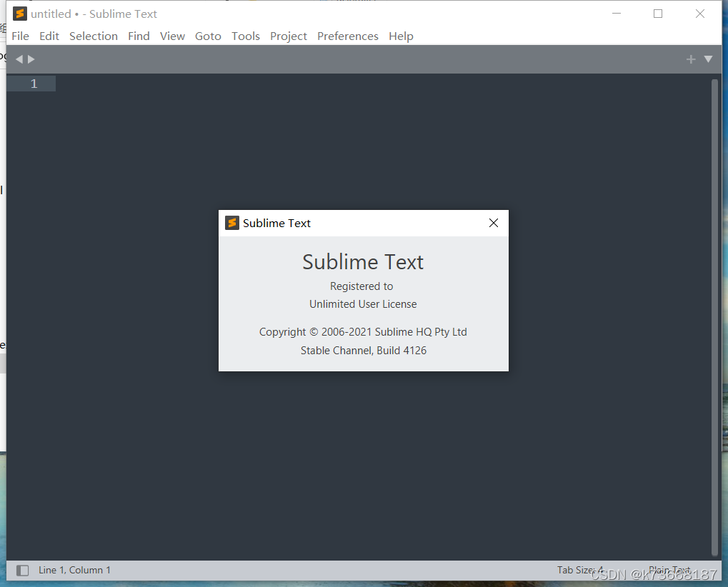Close the Sublime Text main window

click(699, 14)
